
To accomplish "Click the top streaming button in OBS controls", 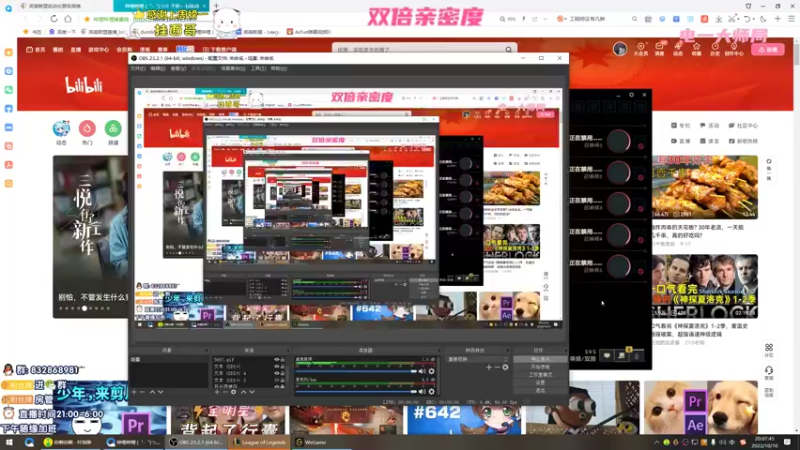I will point(540,359).
